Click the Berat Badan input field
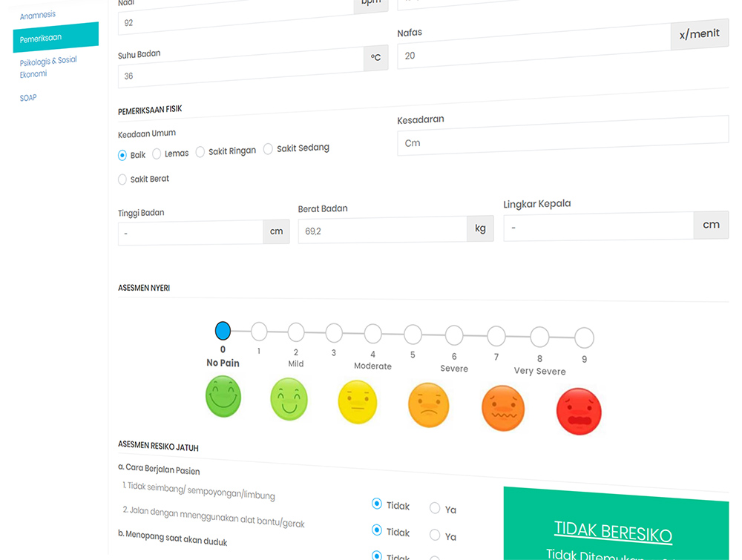 [382, 230]
